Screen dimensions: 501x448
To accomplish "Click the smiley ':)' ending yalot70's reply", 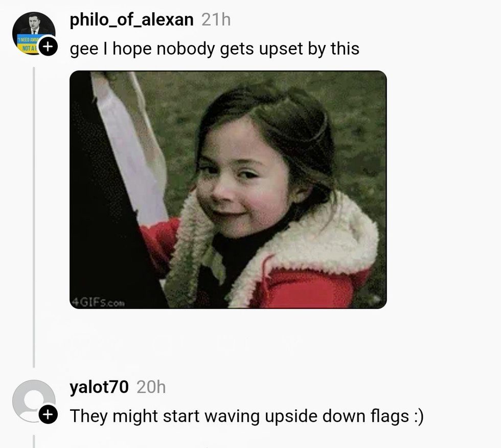I will 418,416.
